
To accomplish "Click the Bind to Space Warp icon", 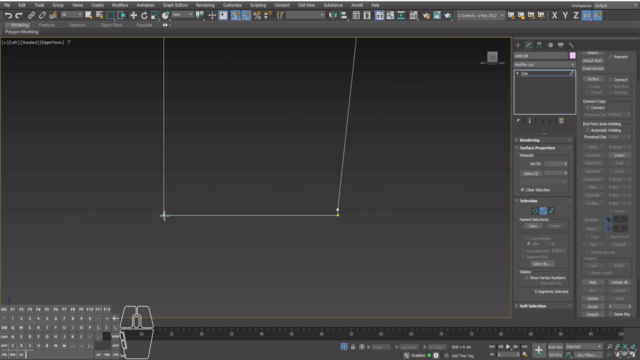I will 53,16.
